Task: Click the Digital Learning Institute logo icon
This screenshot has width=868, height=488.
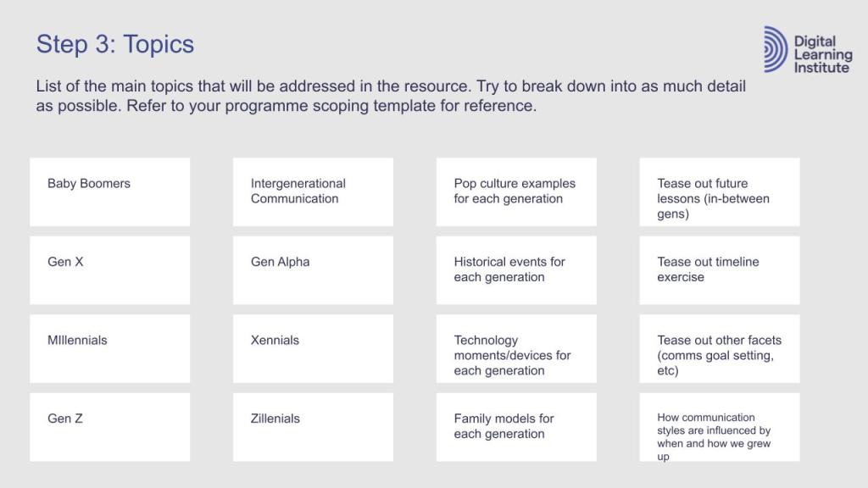Action: pyautogui.click(x=775, y=49)
